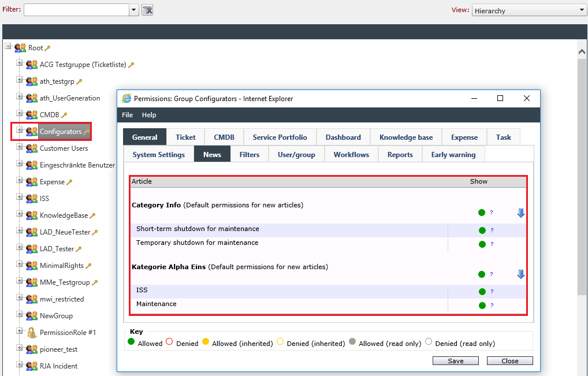Click the Close button in dialog
Image resolution: width=588 pixels, height=376 pixels.
point(509,360)
